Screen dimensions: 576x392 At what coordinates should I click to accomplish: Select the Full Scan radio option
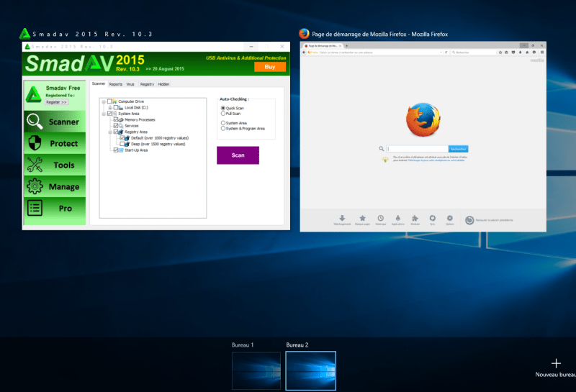pos(223,114)
